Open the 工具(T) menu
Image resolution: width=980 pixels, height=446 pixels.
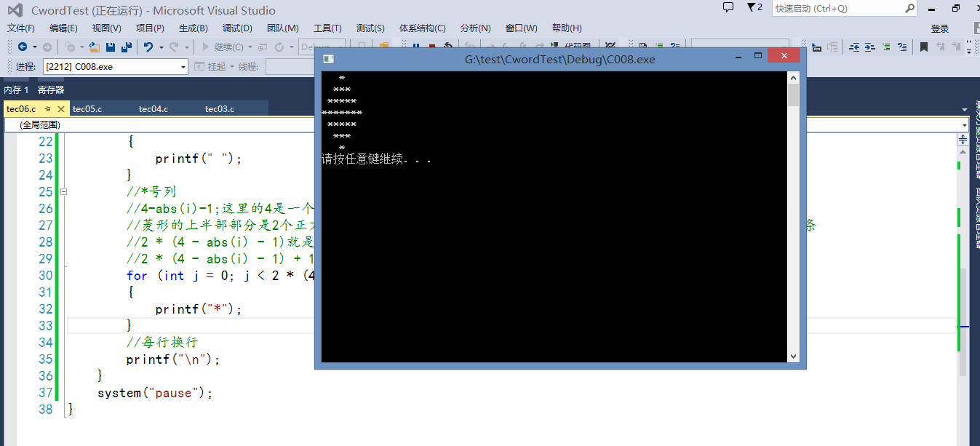327,28
